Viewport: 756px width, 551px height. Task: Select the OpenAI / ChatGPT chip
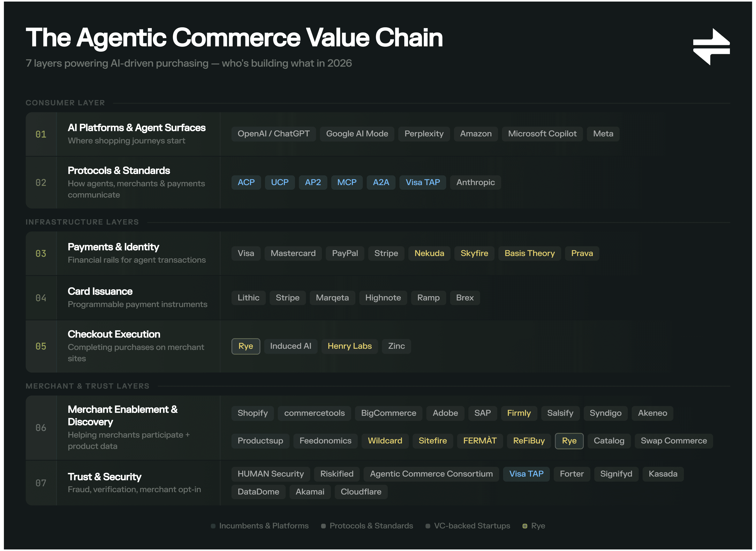[x=273, y=134]
